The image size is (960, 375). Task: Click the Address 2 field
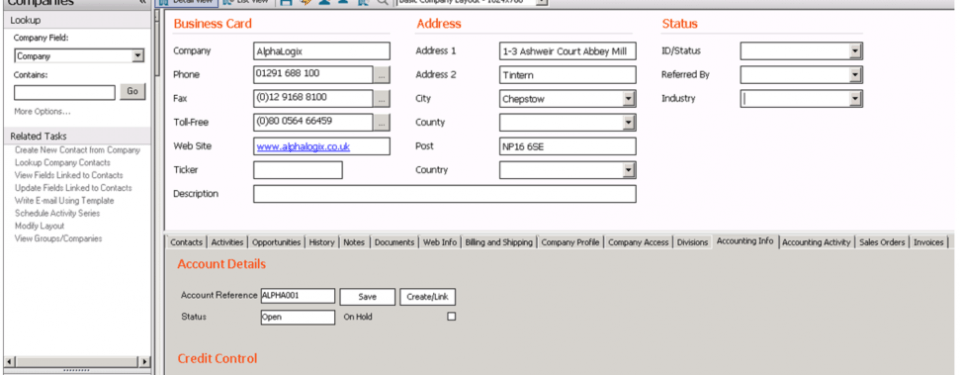pos(568,75)
